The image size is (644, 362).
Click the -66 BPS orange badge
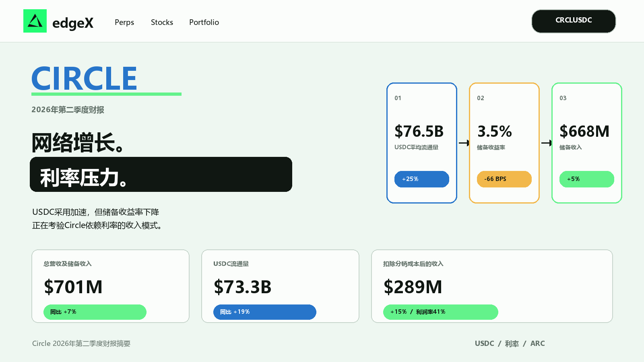click(504, 179)
